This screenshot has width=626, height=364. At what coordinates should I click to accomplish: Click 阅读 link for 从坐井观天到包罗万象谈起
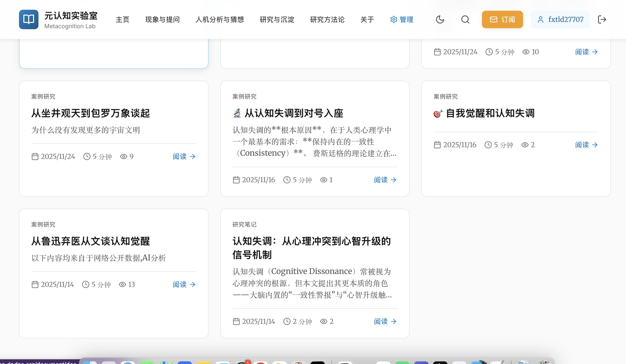click(x=184, y=156)
